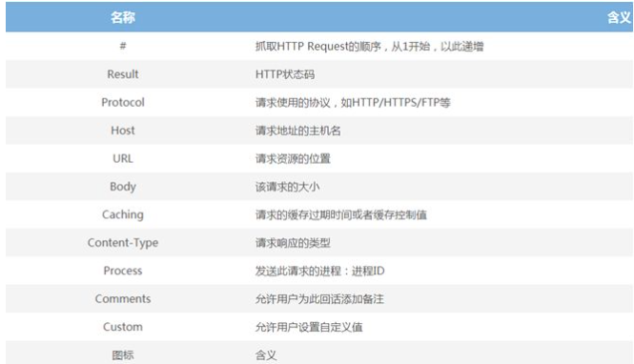This screenshot has height=364, width=634.
Task: Click the Protocol row label
Action: pos(123,102)
